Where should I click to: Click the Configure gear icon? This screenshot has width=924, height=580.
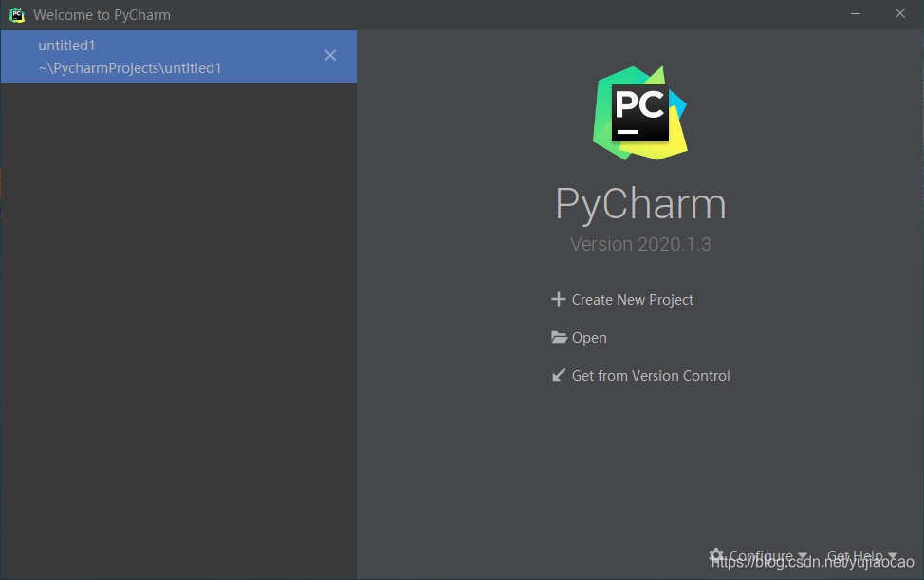pyautogui.click(x=716, y=555)
